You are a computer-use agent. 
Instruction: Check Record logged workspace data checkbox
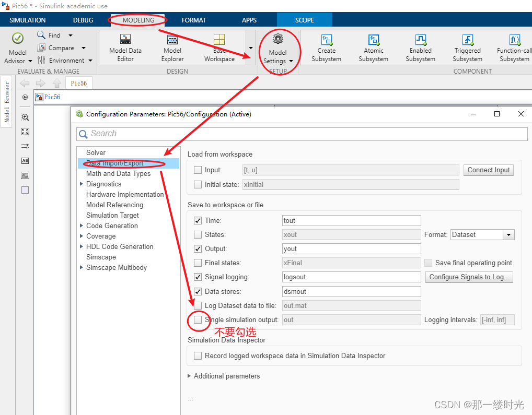pos(198,355)
